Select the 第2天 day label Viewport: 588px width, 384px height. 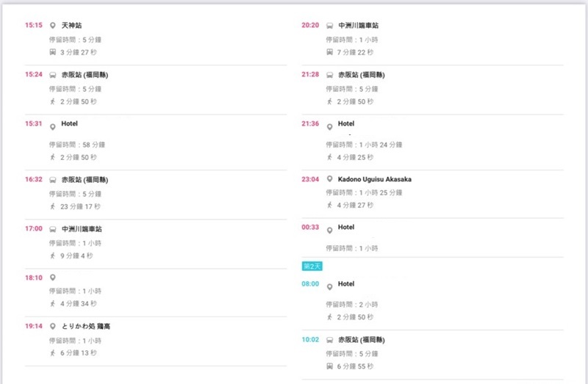click(x=312, y=266)
